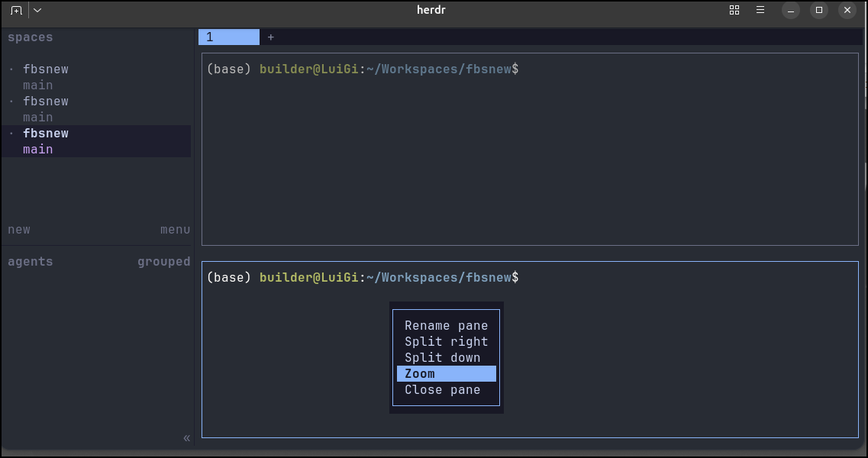Click the purple main branch label

tap(37, 150)
